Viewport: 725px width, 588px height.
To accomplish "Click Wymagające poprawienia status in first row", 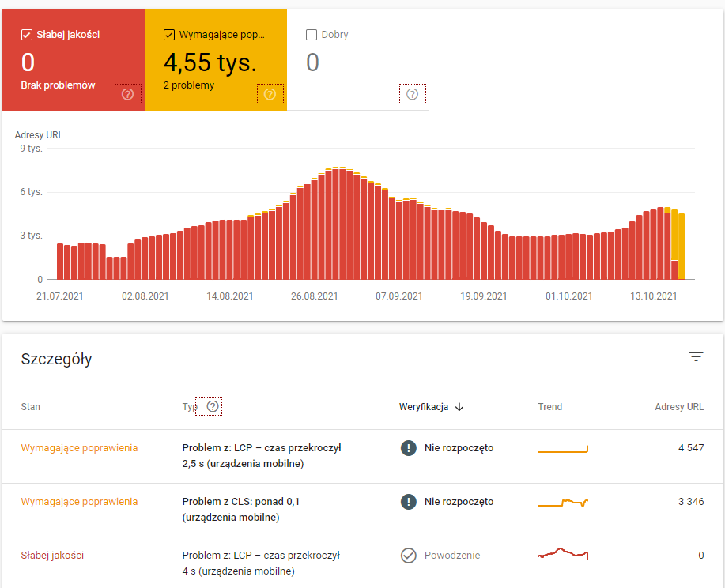I will pos(79,448).
